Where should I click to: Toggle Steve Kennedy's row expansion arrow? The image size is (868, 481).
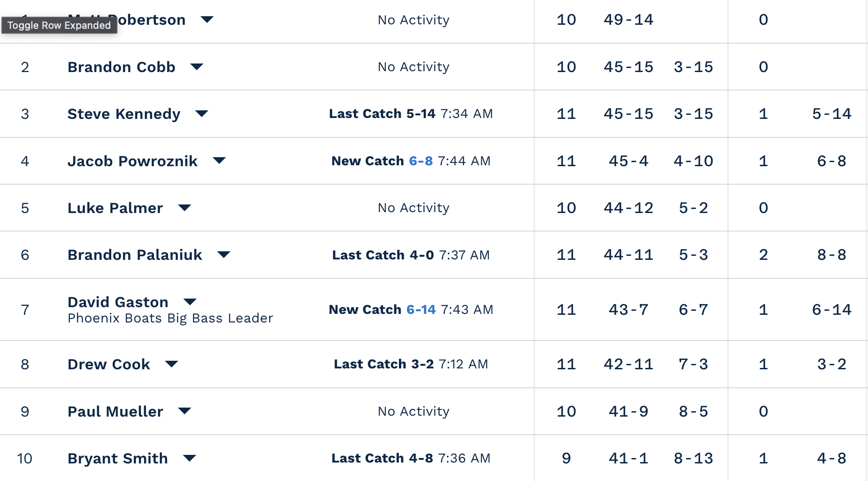[202, 113]
